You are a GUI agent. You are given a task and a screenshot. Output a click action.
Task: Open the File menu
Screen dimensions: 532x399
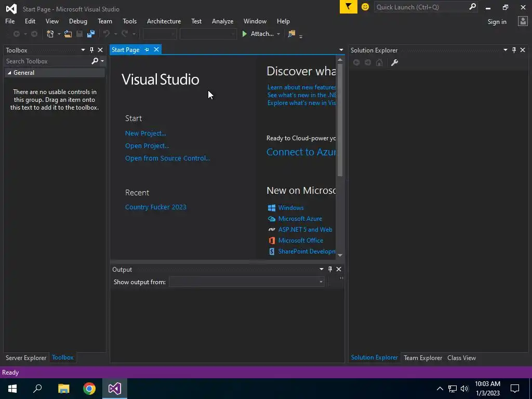[10, 21]
